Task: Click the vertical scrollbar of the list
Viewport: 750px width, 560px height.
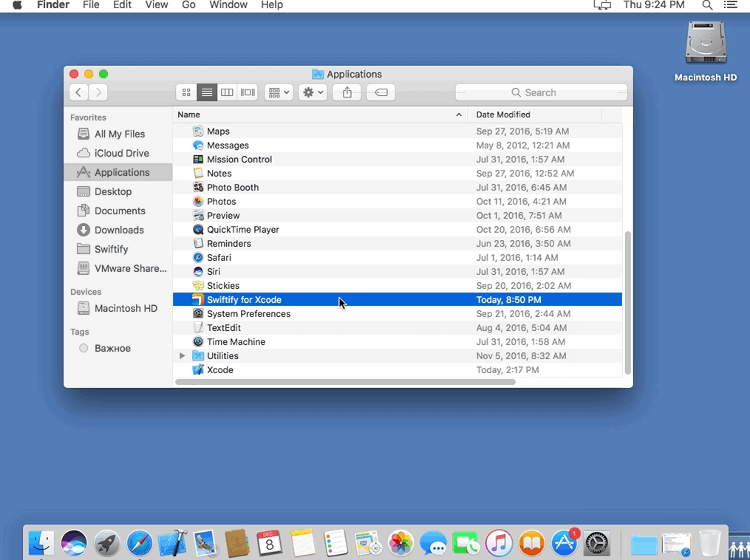Action: click(x=627, y=303)
